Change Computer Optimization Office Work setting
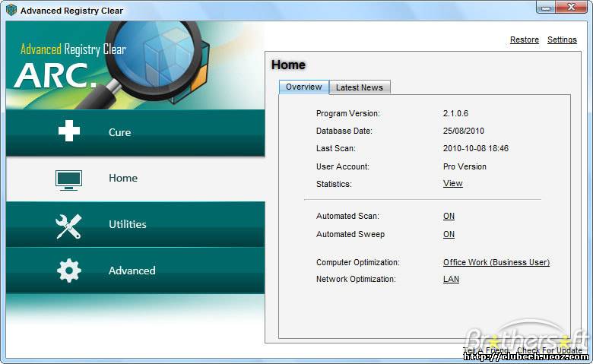 [x=496, y=262]
